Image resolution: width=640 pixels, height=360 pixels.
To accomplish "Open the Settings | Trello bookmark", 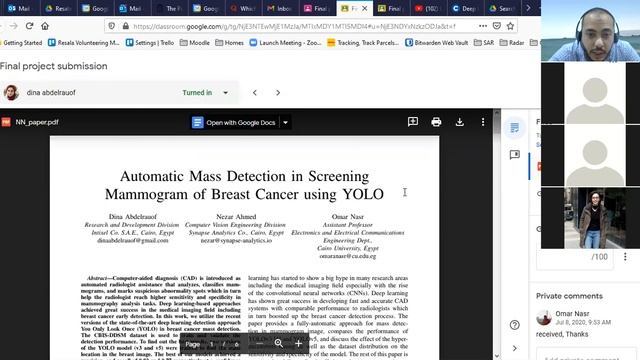I will point(150,42).
